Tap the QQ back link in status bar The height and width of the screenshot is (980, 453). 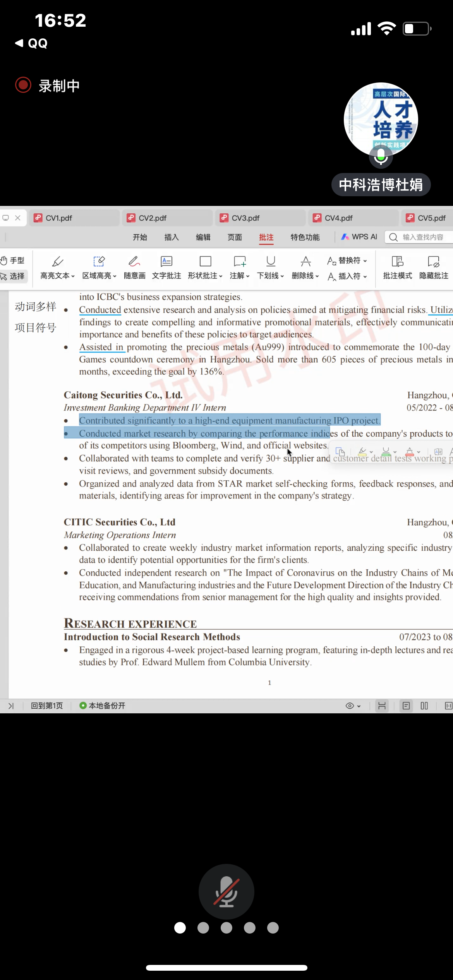31,43
